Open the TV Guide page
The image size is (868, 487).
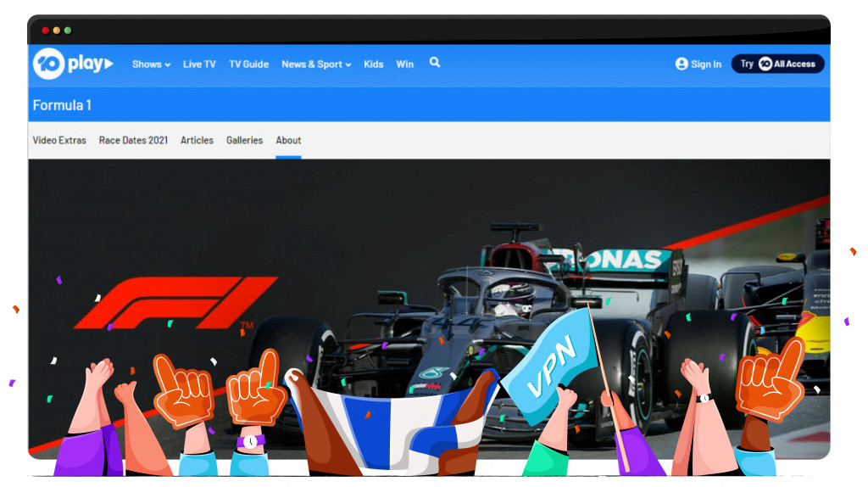coord(248,64)
